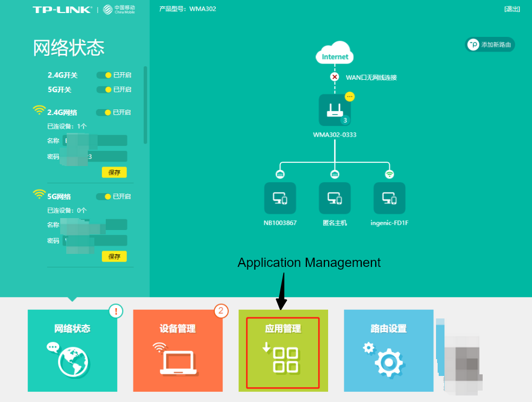Open the 网络状态 tile

tap(72, 350)
